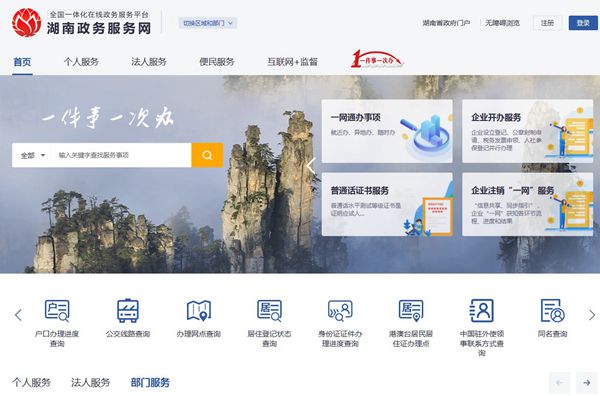Open the 湖南省政府门户 link
The height and width of the screenshot is (396, 600).
(x=446, y=23)
